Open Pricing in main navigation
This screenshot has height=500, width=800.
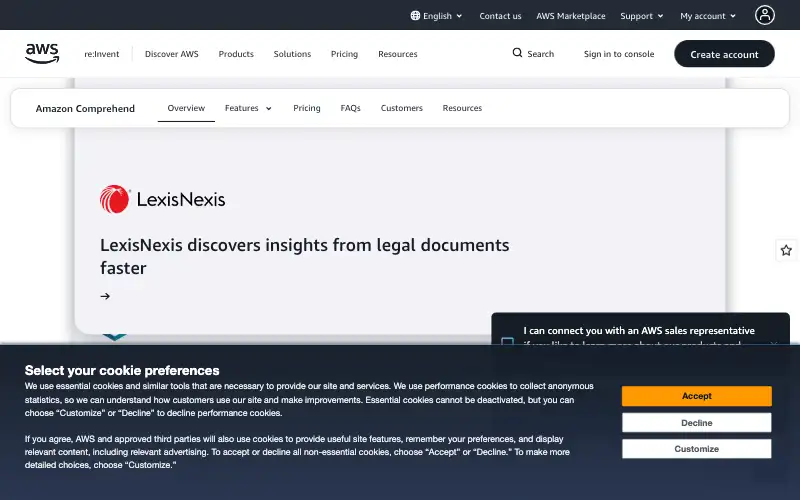344,54
